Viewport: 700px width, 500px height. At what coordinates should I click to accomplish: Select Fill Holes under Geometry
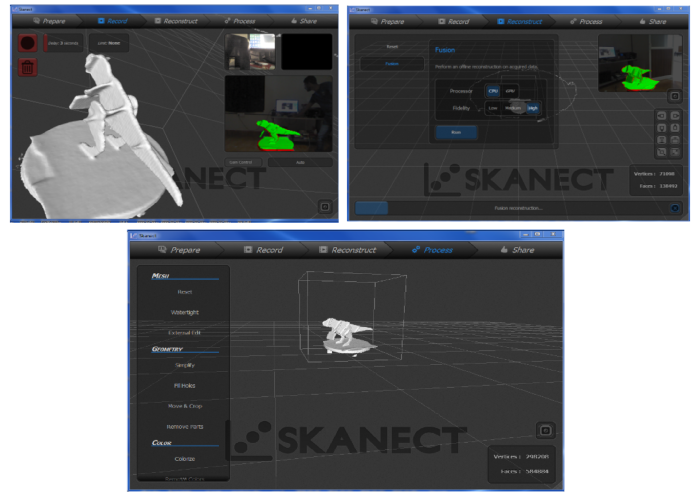(x=184, y=386)
